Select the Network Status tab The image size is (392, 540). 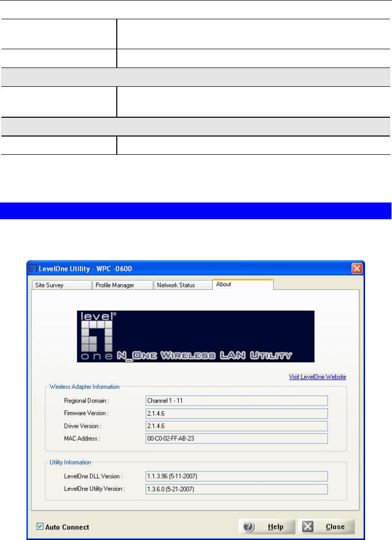tap(183, 285)
